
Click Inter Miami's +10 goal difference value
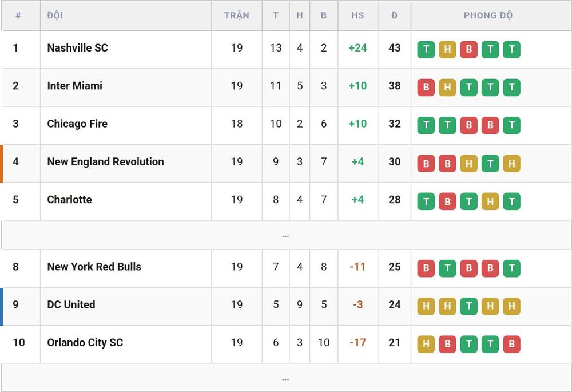coord(357,86)
